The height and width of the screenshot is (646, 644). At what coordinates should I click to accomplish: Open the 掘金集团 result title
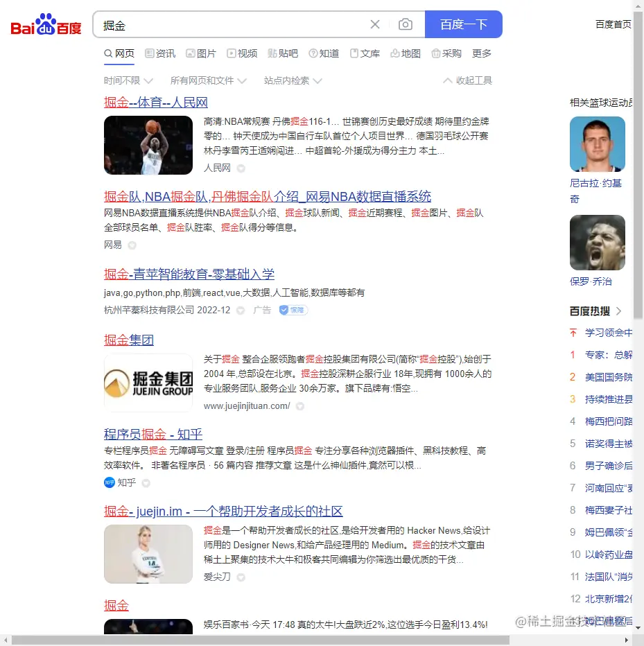pyautogui.click(x=129, y=340)
